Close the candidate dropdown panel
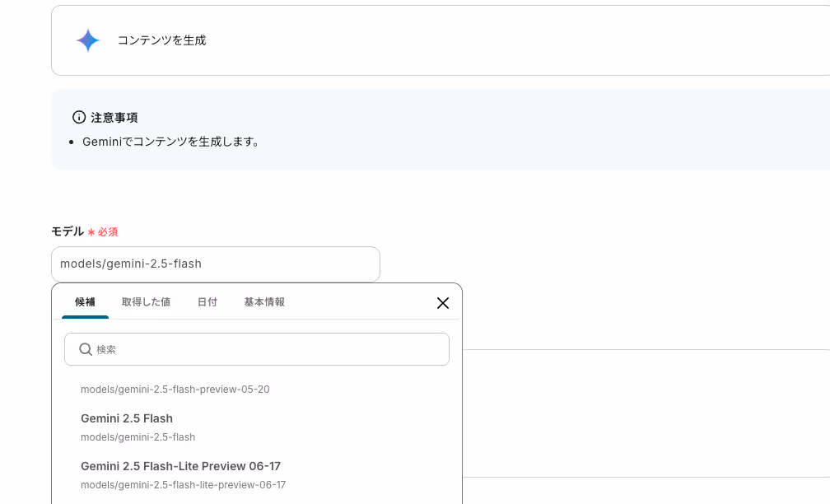The width and height of the screenshot is (830, 504). [x=443, y=303]
